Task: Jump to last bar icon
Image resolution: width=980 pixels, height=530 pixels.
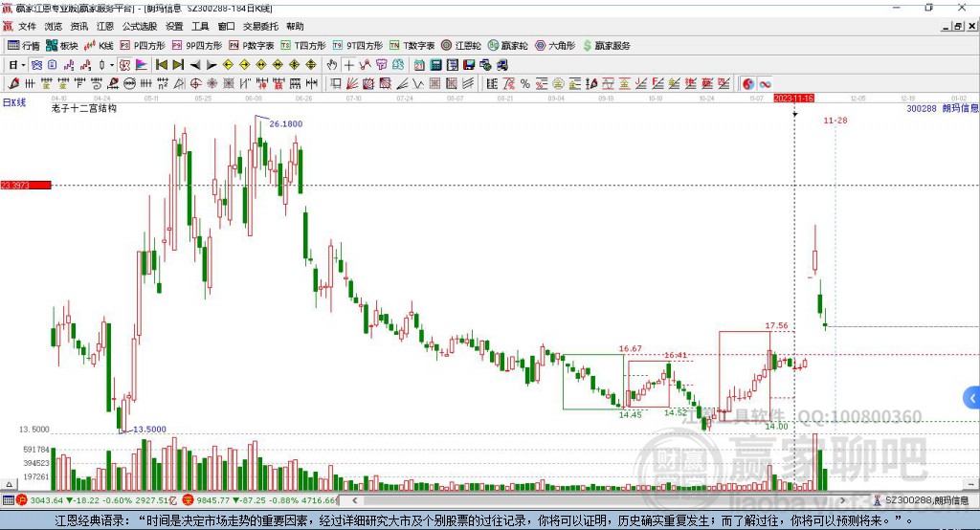Action: tap(178, 65)
